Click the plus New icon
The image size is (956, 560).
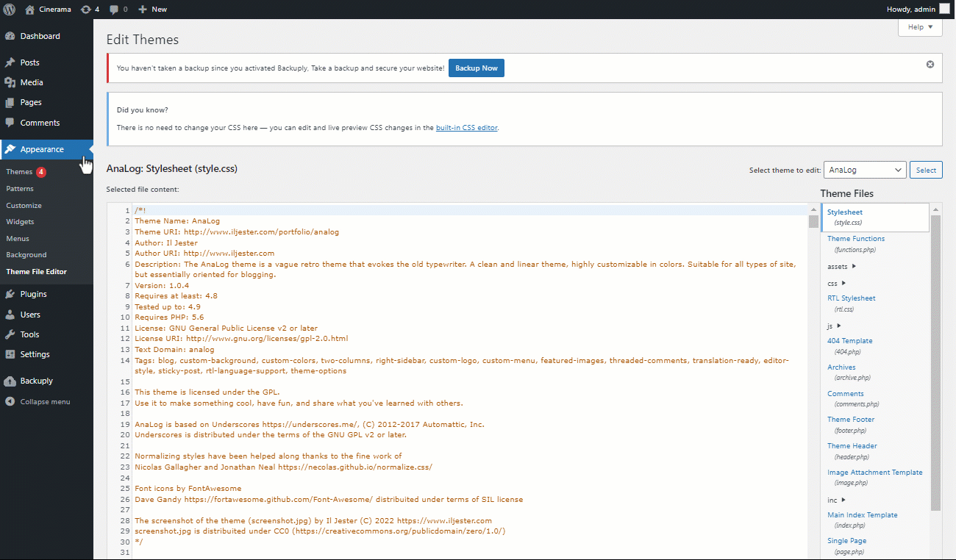coord(143,9)
